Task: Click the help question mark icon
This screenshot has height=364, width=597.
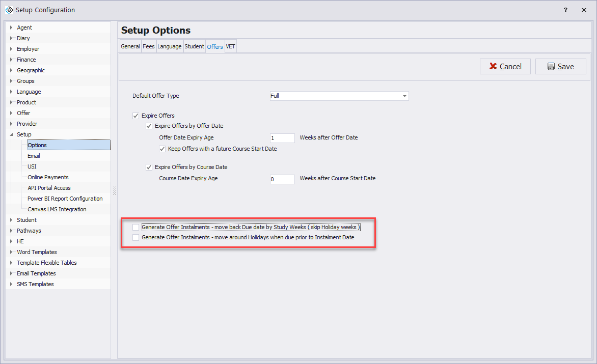Action: click(x=565, y=10)
